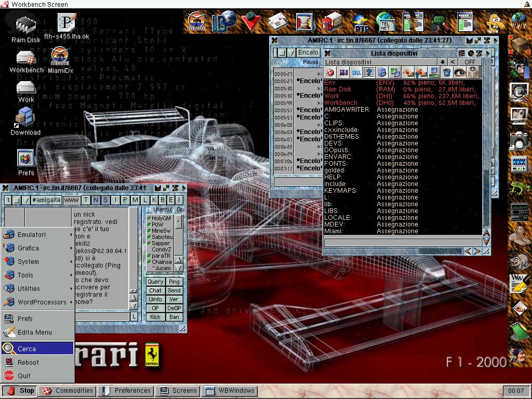Open the Download drawer icon
Viewport: 532px width, 399px height.
pos(25,121)
